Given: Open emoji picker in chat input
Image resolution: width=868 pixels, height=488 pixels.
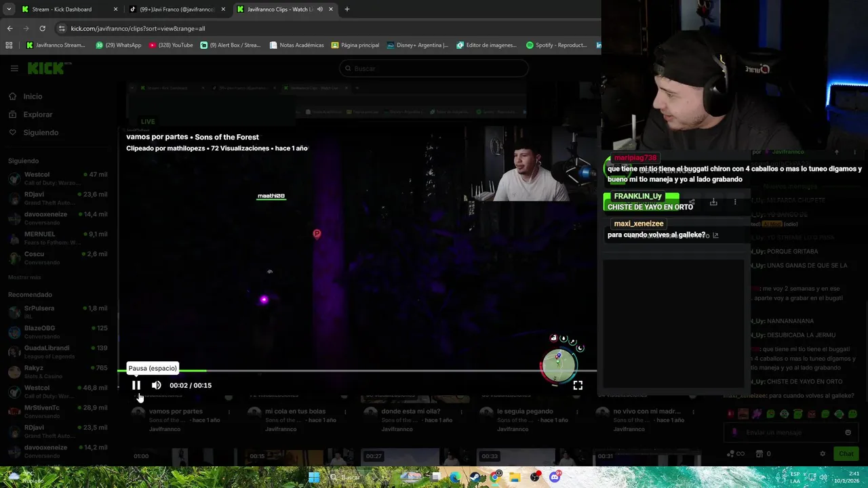Looking at the screenshot, I should tap(848, 432).
